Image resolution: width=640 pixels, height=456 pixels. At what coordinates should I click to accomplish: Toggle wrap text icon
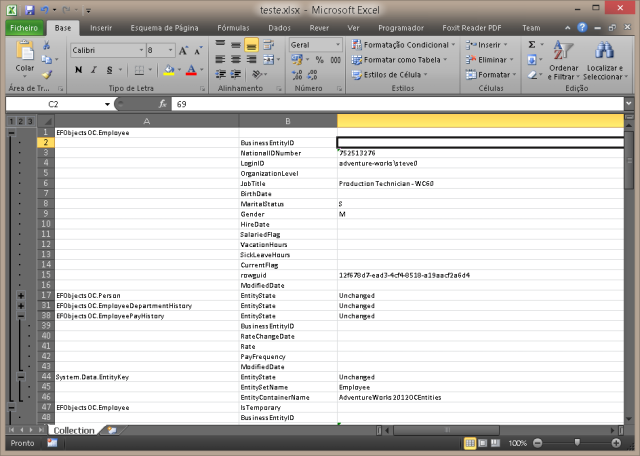pos(268,44)
